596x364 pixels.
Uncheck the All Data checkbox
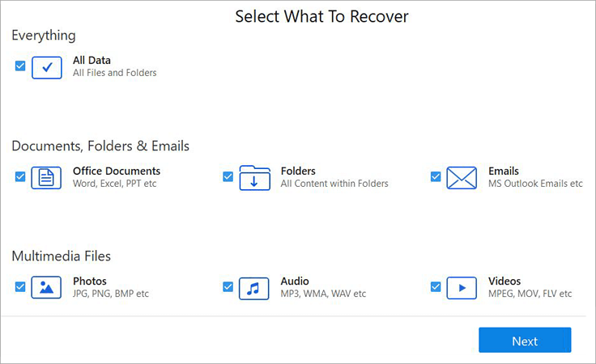pos(20,66)
